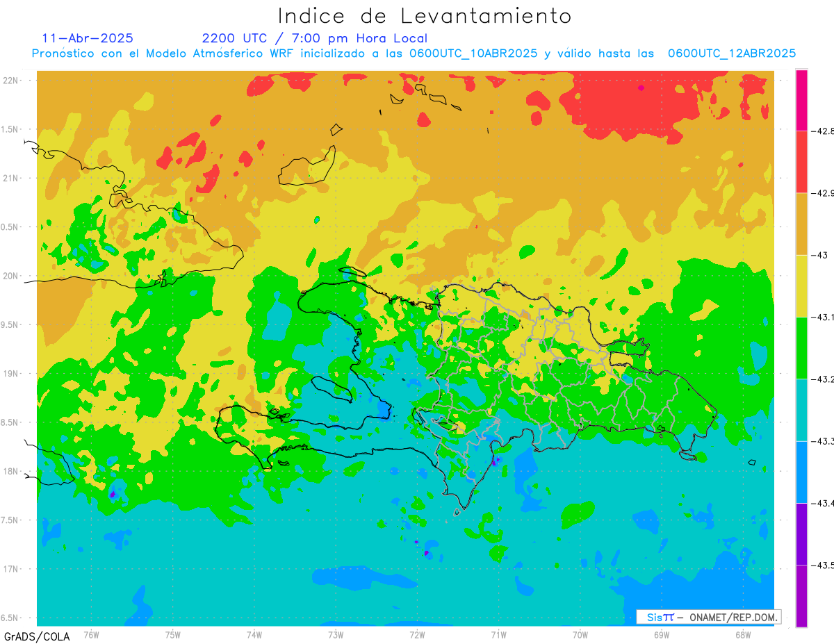Click the '0600UTC_12ABR2025' valid-until timestamp
Screen dimensions: 834x644
(x=732, y=53)
